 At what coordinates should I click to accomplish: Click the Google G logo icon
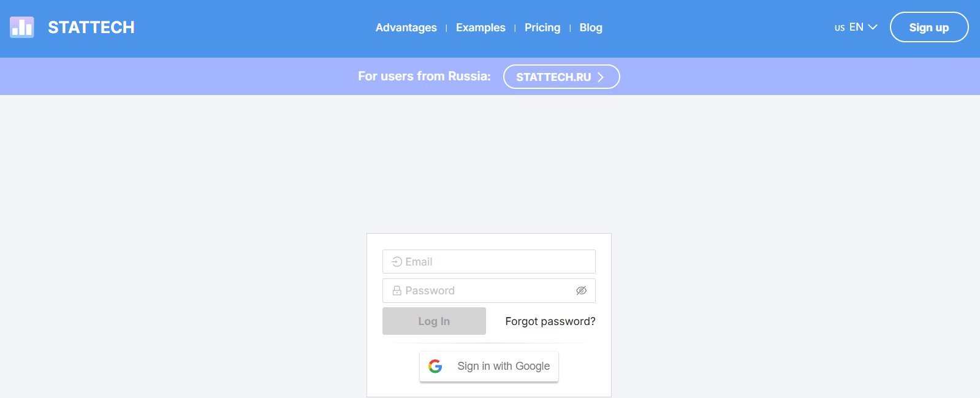[435, 366]
